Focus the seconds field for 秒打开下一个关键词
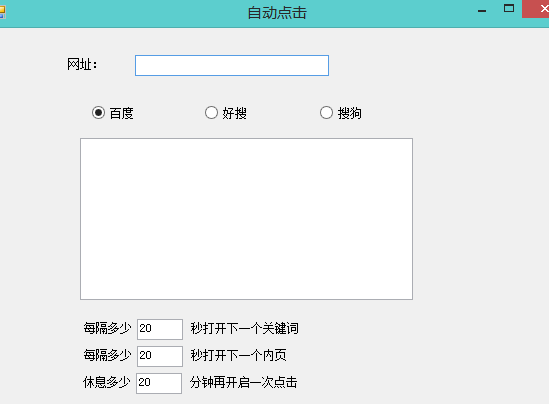549x404 pixels. tap(160, 329)
